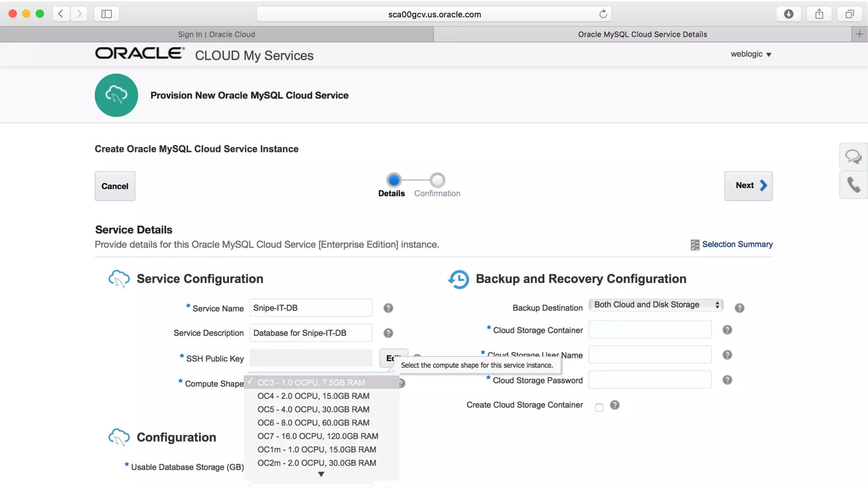Click help icon next to Service Name
Image resolution: width=868 pixels, height=488 pixels.
click(x=388, y=308)
